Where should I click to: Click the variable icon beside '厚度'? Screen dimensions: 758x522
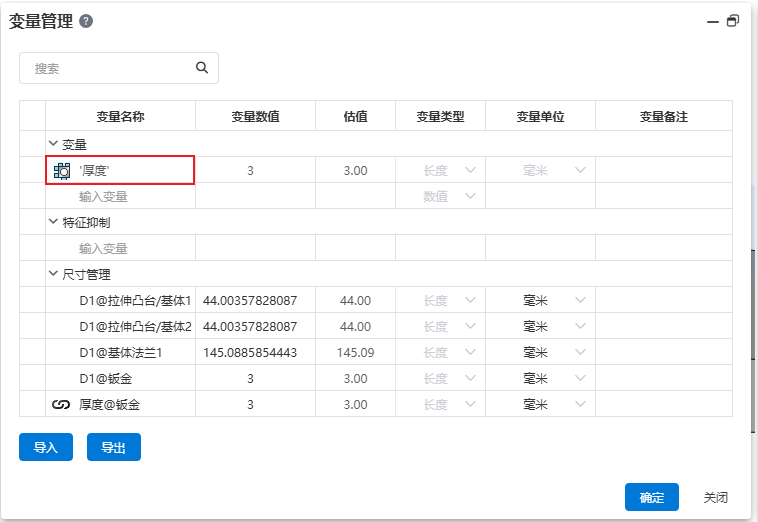61,171
